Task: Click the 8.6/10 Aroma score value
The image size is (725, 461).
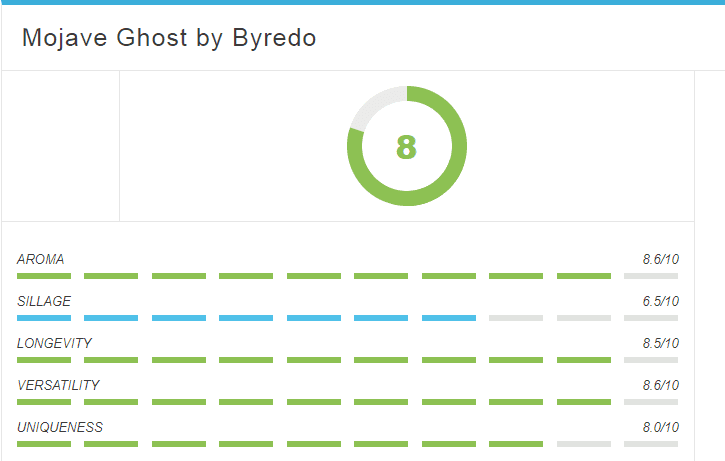Action: (x=660, y=259)
